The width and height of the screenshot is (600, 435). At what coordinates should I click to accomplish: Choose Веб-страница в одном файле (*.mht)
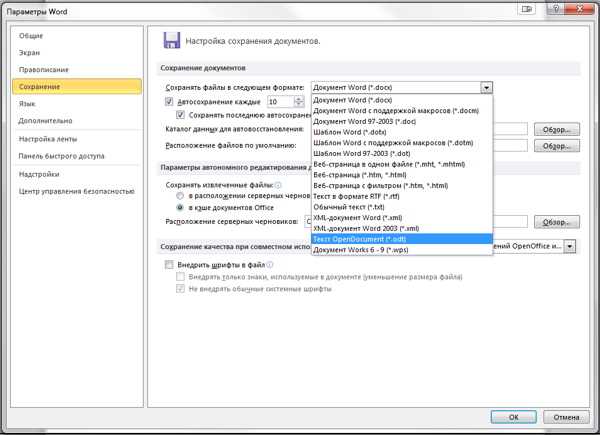(x=402, y=164)
